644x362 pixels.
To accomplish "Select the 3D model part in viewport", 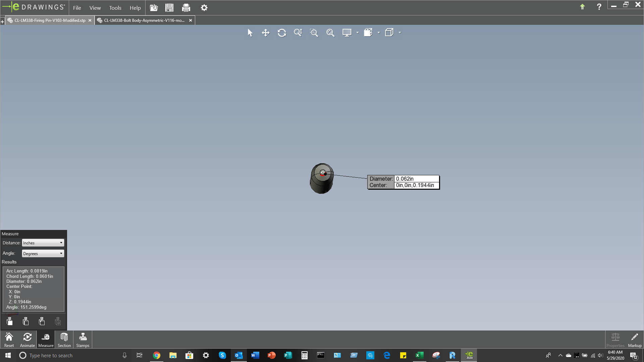I will 321,178.
